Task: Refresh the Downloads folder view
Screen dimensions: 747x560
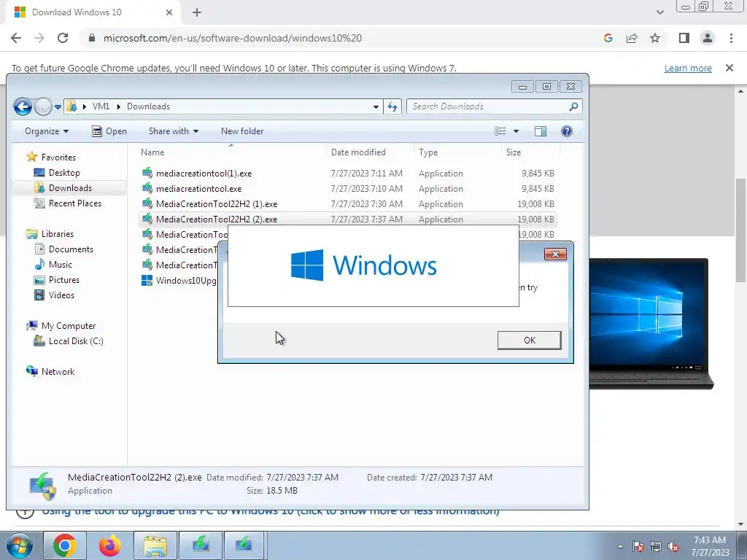Action: (x=392, y=106)
